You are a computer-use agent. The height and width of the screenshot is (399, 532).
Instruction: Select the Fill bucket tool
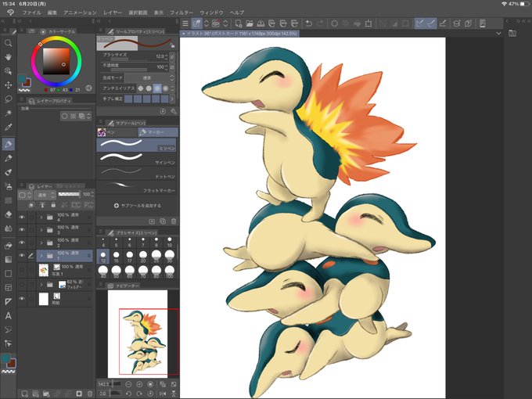(8, 246)
